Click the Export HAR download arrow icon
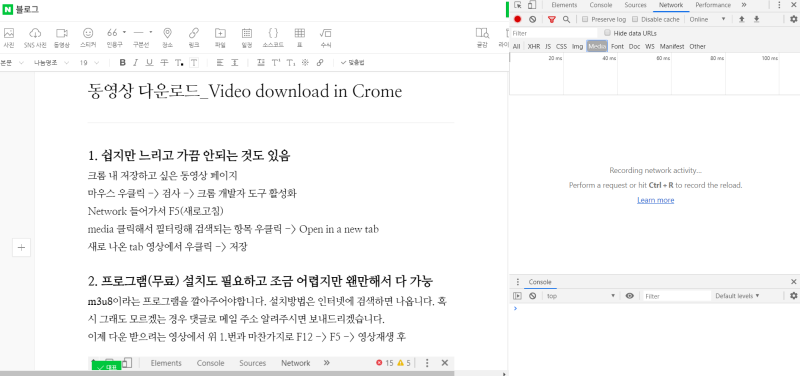 tap(757, 19)
